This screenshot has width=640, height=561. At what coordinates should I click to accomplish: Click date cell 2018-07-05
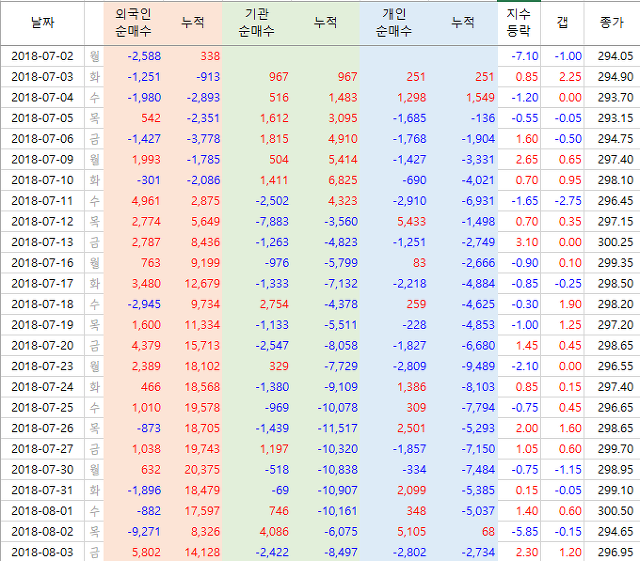[x=42, y=118]
